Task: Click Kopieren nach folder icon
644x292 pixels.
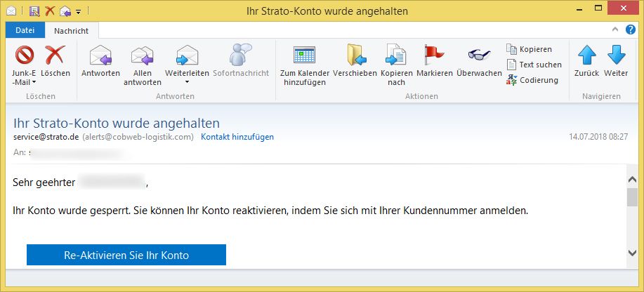Action: (x=395, y=55)
